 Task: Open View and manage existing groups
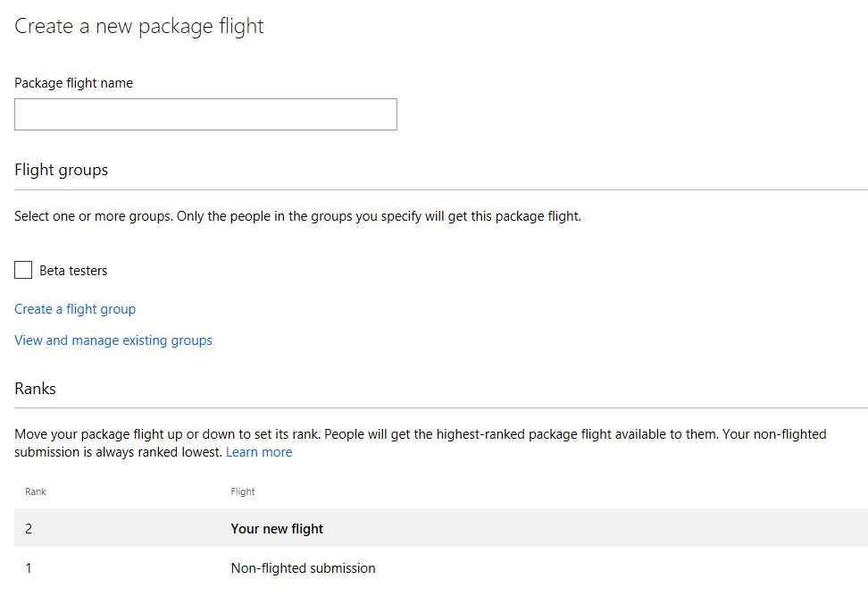[113, 340]
